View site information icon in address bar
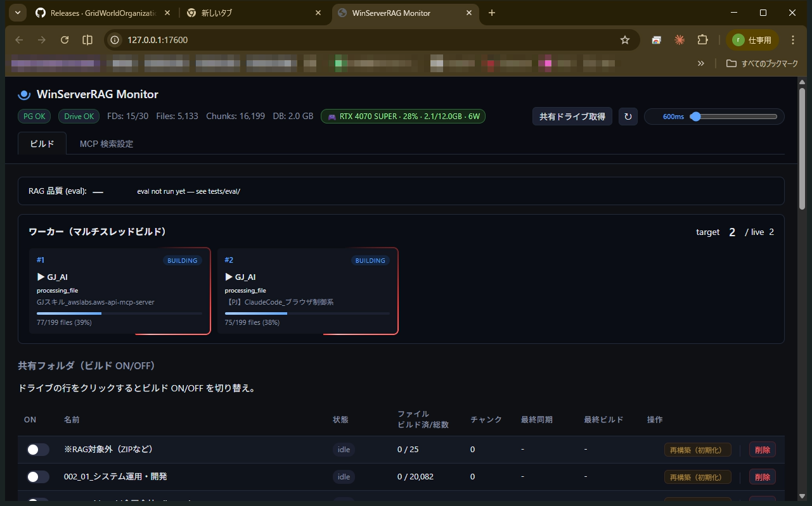The width and height of the screenshot is (812, 506). click(x=115, y=40)
